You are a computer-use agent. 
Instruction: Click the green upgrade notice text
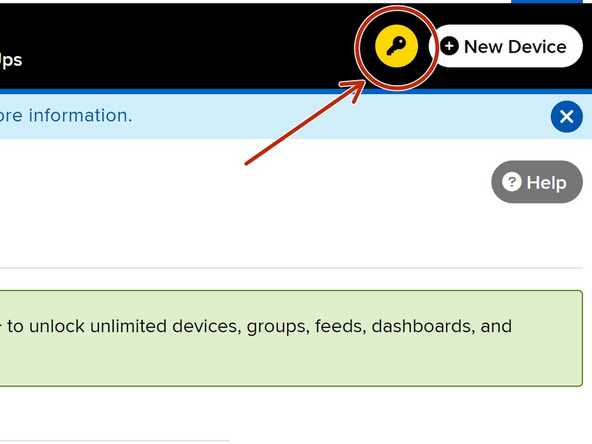point(256,327)
